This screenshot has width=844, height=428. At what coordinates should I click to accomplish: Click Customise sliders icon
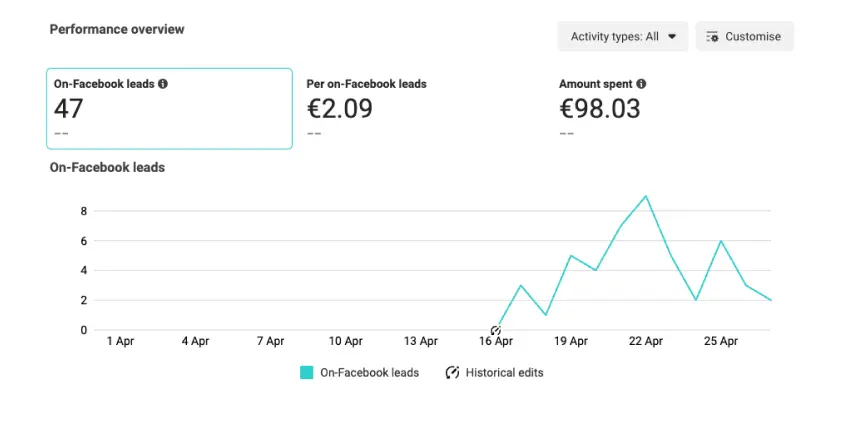pyautogui.click(x=712, y=37)
